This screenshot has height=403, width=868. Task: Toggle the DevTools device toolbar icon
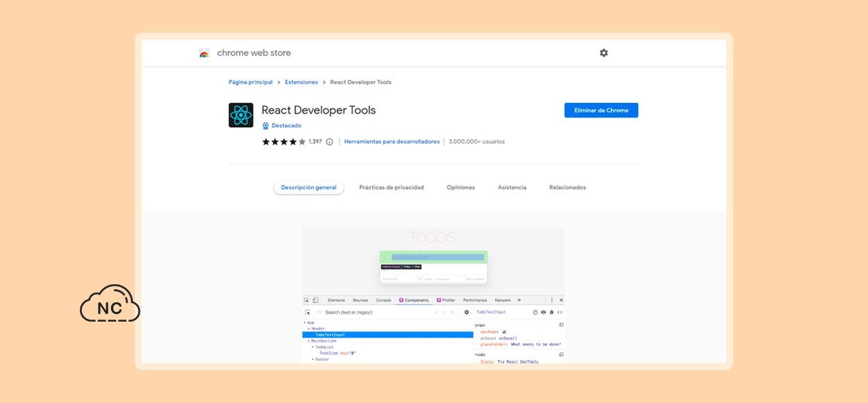click(x=315, y=300)
